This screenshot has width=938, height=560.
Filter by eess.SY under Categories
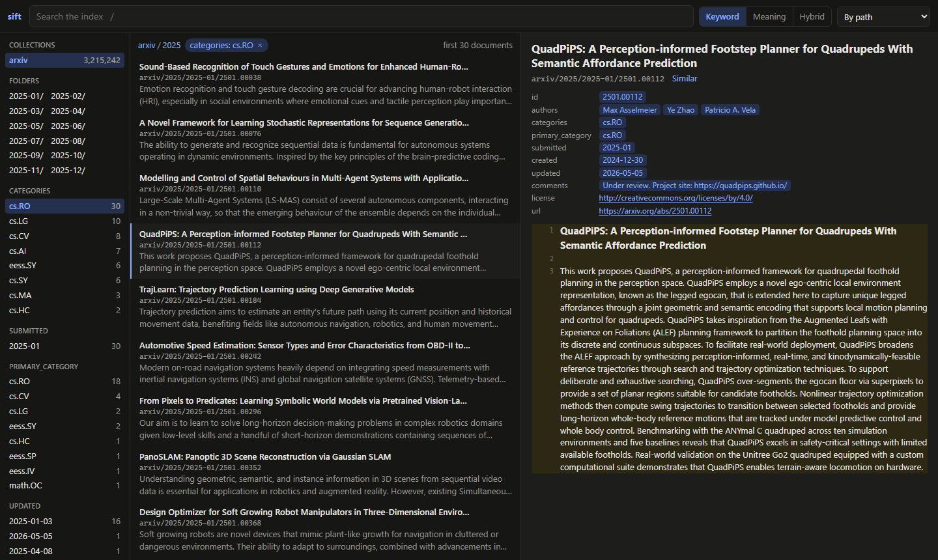click(64, 266)
